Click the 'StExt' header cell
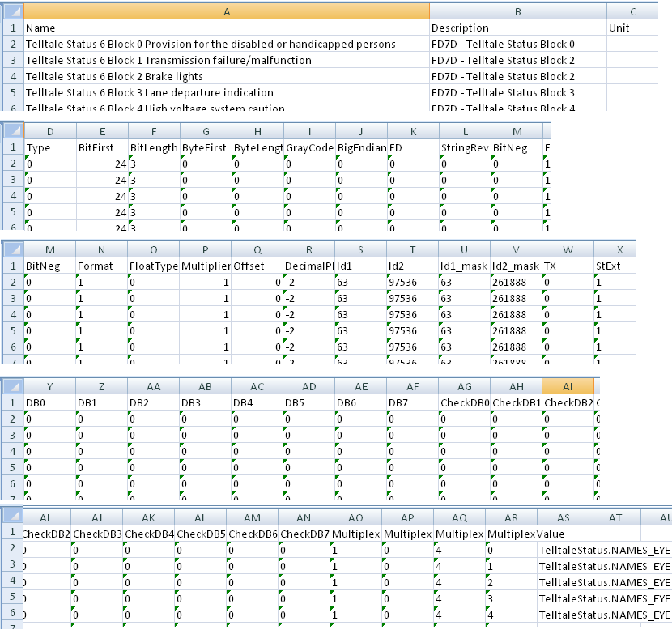Image resolution: width=672 pixels, height=634 pixels. [x=615, y=266]
